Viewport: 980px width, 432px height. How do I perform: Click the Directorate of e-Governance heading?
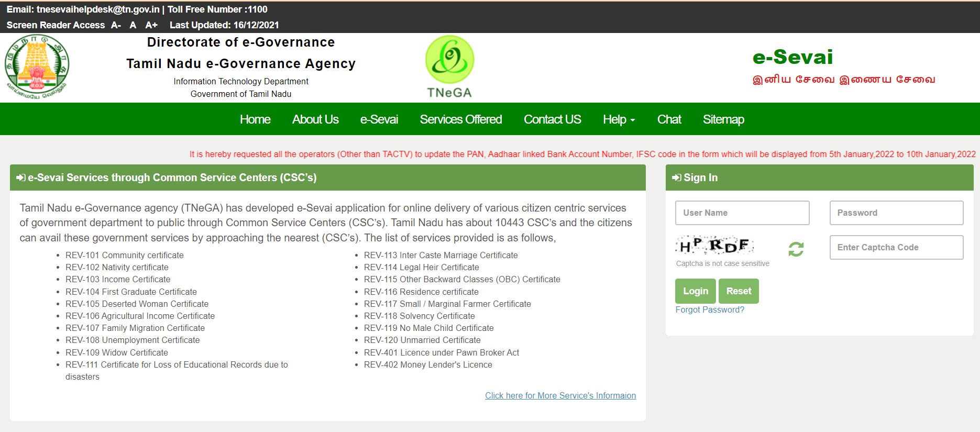(x=241, y=42)
